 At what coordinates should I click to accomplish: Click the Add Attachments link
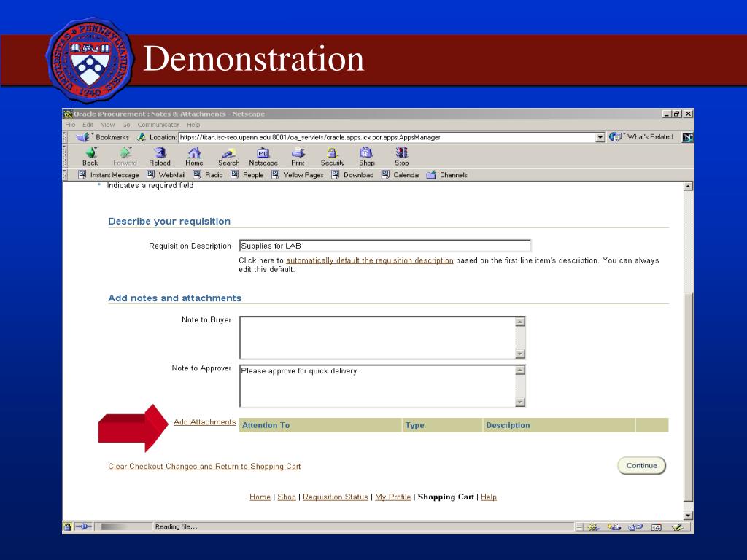pos(205,422)
